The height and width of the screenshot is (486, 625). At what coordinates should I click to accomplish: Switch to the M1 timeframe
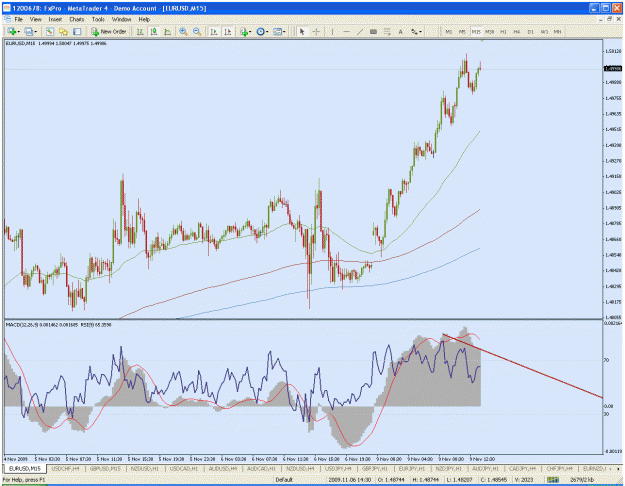click(448, 31)
